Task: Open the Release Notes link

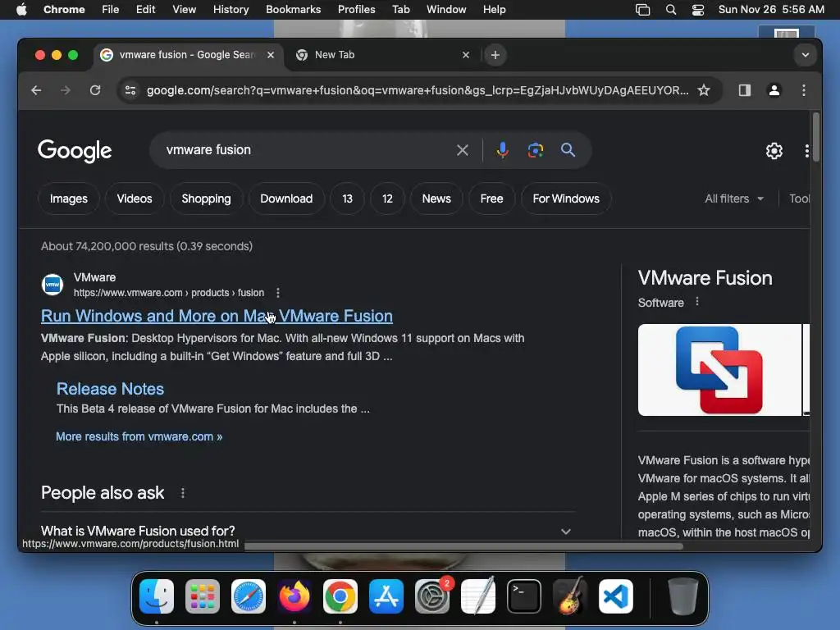Action: point(111,389)
